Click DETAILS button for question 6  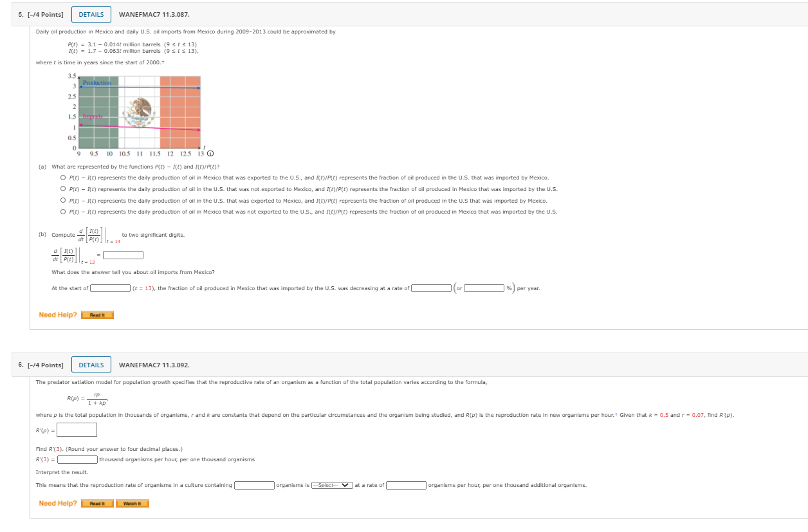(91, 365)
